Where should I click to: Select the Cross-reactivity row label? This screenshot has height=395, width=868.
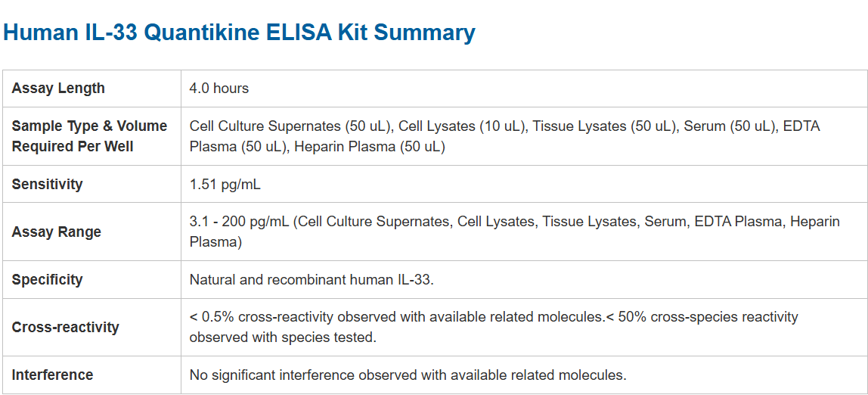tap(65, 328)
